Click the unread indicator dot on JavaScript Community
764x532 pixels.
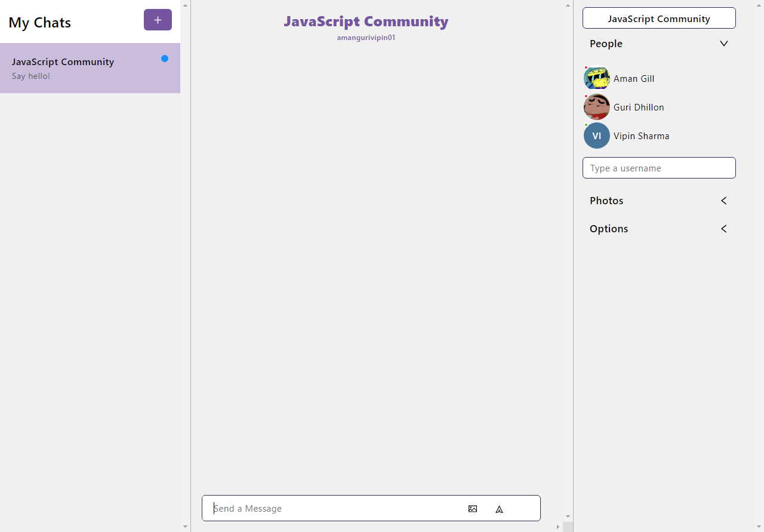tap(165, 58)
